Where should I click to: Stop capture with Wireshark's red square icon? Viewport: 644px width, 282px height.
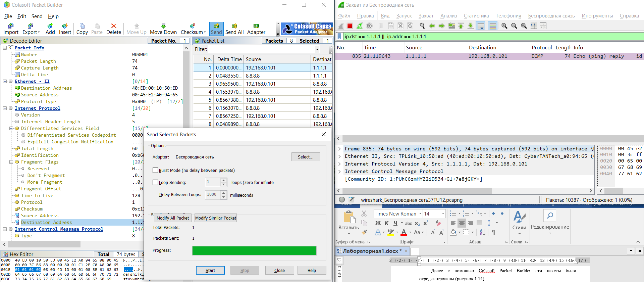pos(350,26)
